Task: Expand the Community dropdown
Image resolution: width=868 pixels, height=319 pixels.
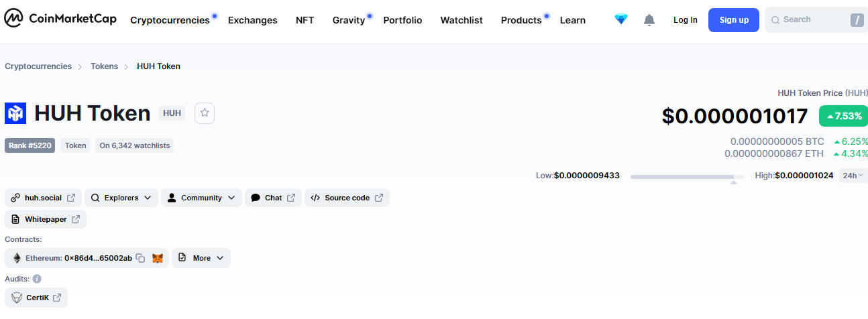Action: [x=201, y=198]
